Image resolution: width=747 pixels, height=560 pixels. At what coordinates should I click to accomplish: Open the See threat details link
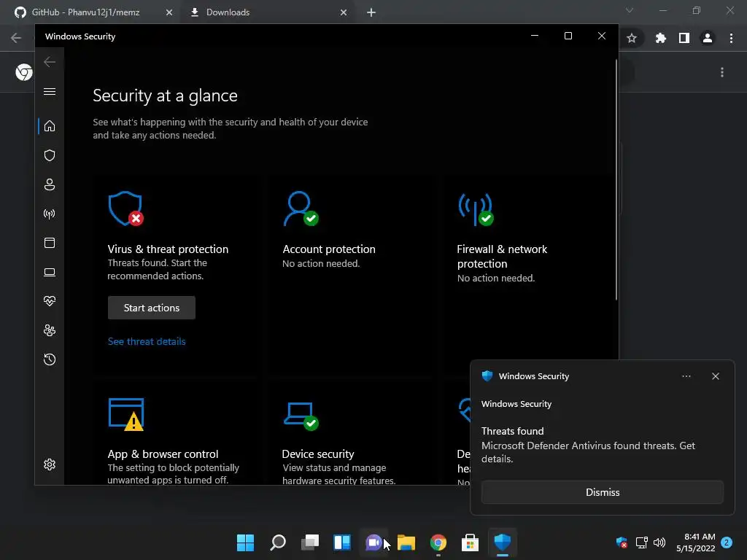click(x=147, y=341)
